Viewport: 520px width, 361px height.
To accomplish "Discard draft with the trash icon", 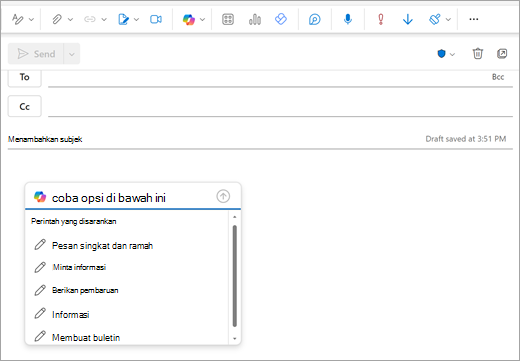I will point(478,53).
